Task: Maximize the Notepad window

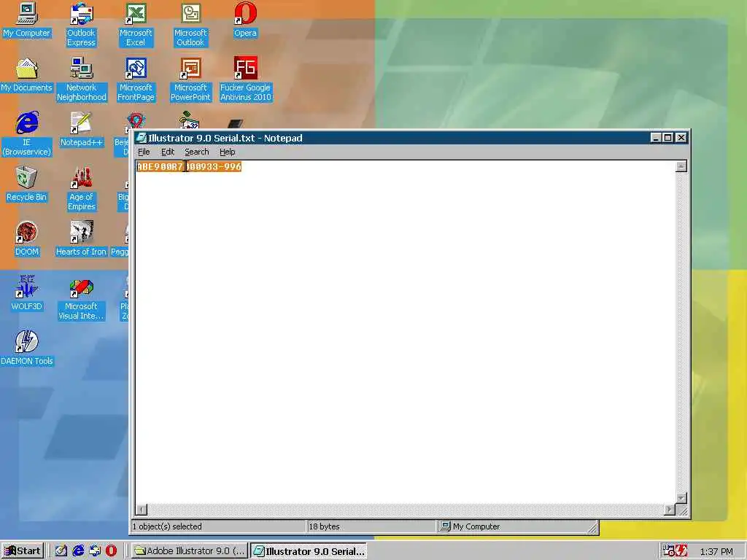Action: (668, 138)
